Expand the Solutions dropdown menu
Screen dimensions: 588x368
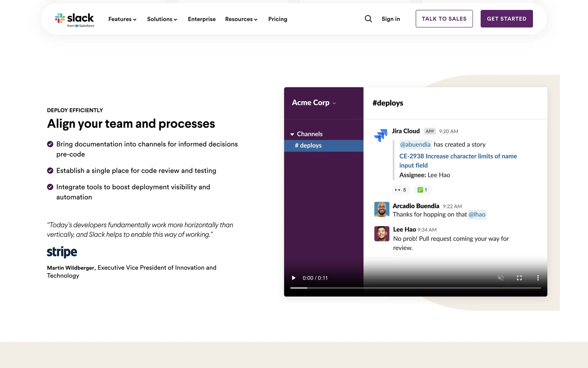tap(162, 19)
